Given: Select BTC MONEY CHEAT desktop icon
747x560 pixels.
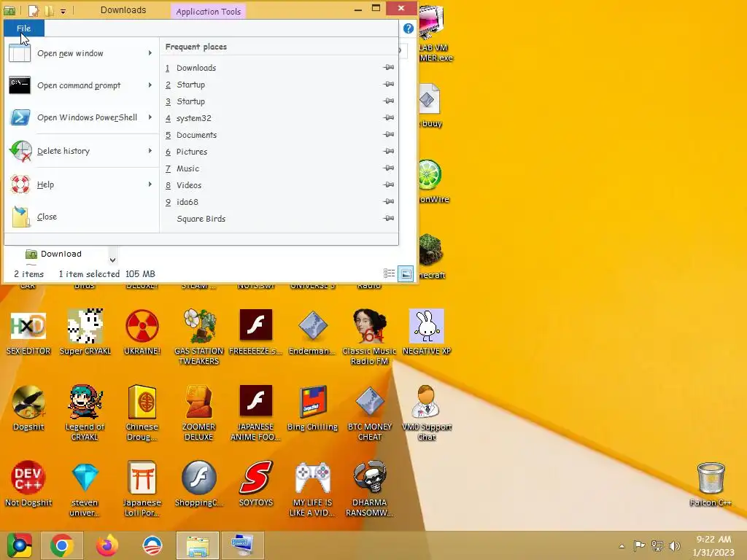Looking at the screenshot, I should coord(370,413).
